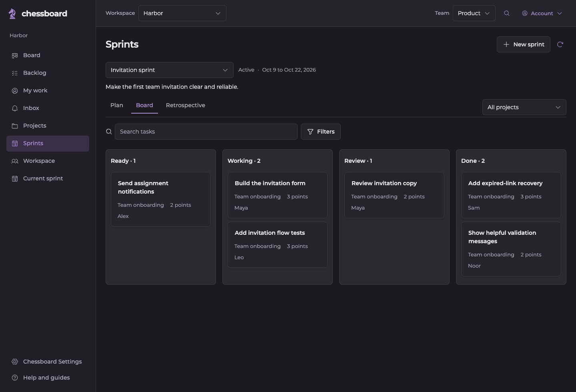The width and height of the screenshot is (576, 392).
Task: Open Inbox in sidebar
Action: 48,108
